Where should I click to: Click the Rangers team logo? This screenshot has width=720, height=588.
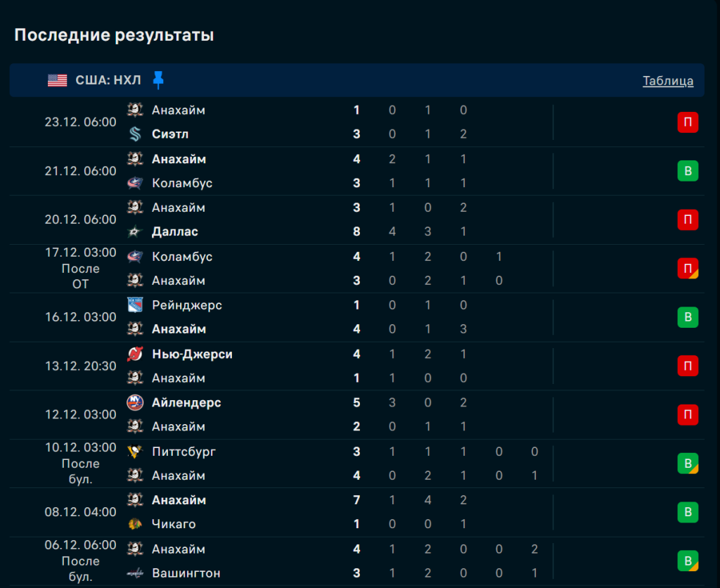pos(135,305)
